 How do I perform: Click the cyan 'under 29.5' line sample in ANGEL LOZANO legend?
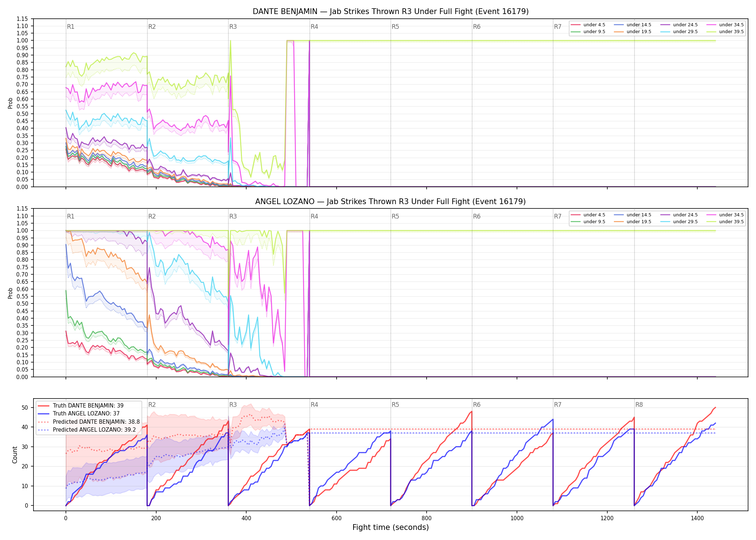tap(665, 222)
